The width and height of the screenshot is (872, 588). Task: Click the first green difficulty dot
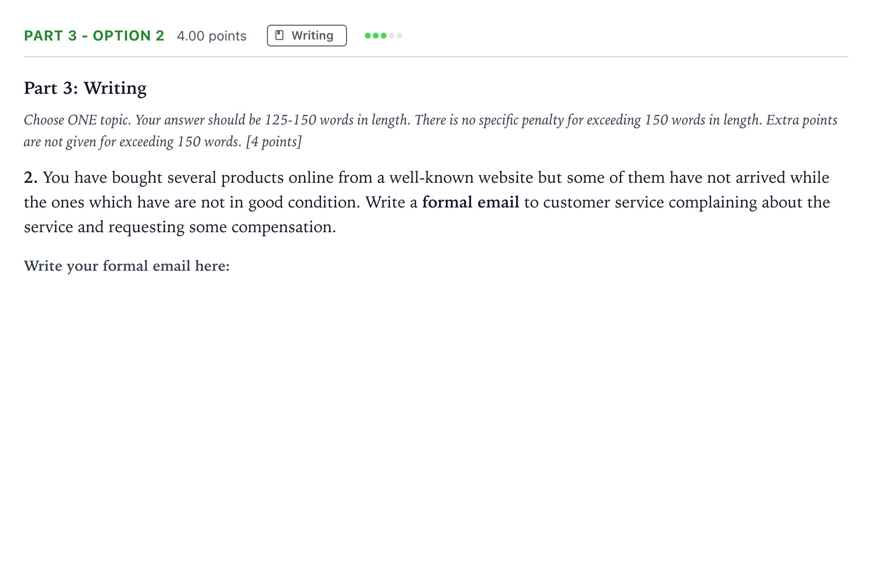click(368, 36)
